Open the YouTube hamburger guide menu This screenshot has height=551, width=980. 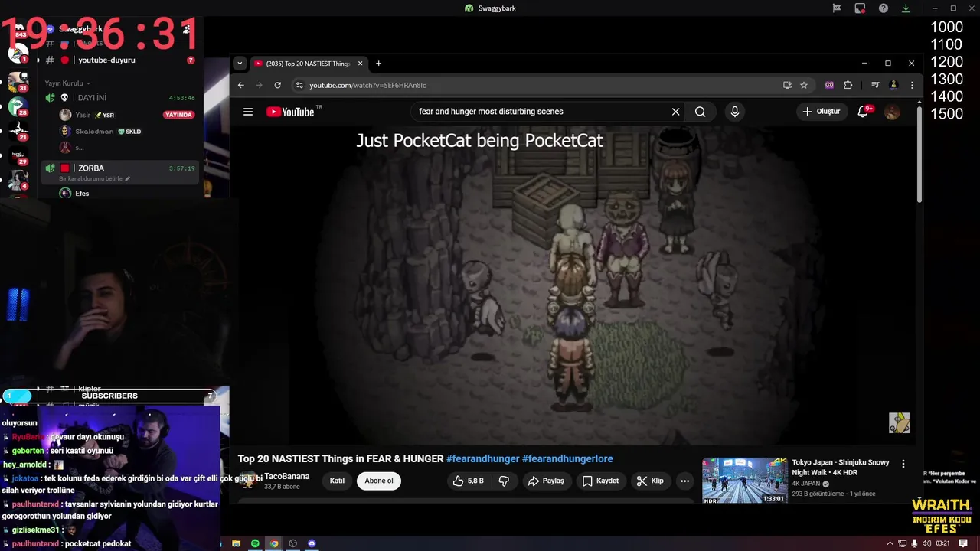click(248, 112)
